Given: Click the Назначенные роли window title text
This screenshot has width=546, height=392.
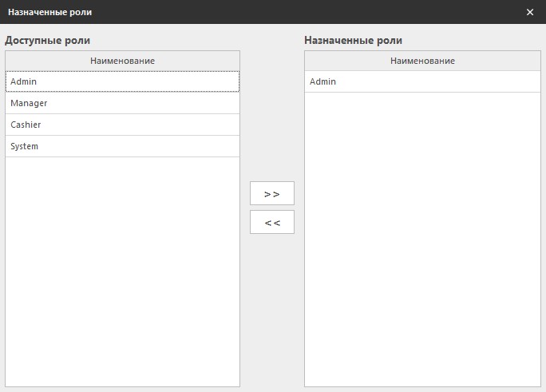Looking at the screenshot, I should pos(49,12).
